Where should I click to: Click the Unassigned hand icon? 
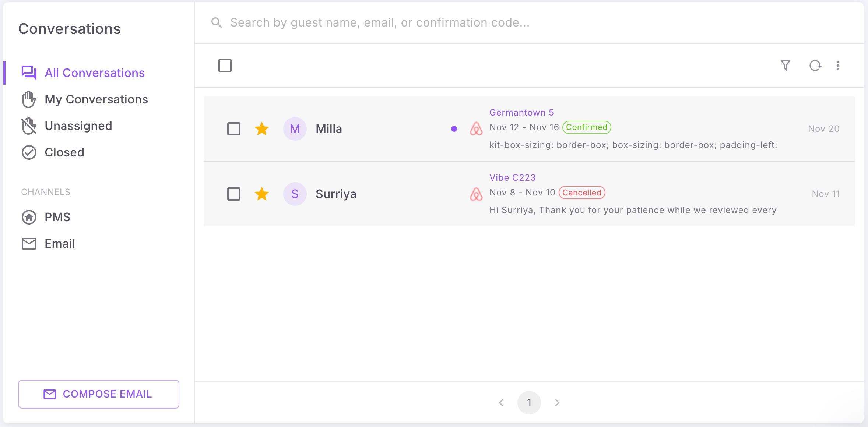[29, 126]
